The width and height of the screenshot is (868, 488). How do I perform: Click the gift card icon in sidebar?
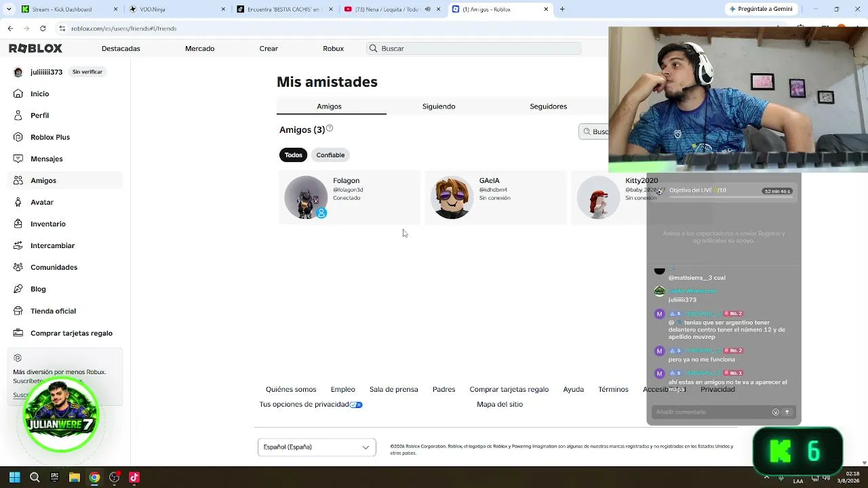click(18, 333)
